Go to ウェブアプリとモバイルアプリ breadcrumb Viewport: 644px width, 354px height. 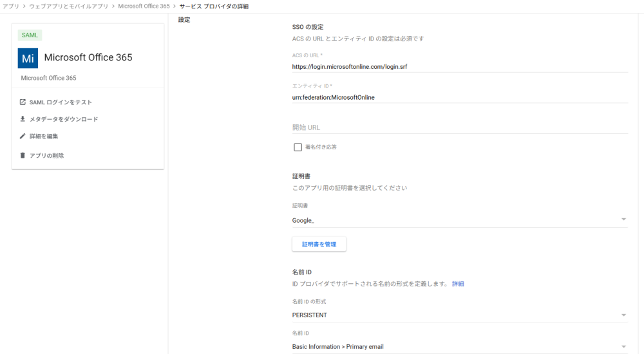[x=68, y=6]
